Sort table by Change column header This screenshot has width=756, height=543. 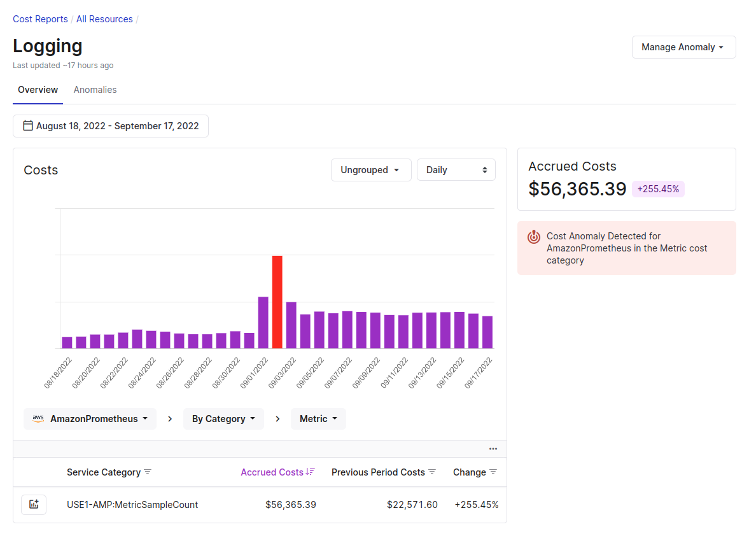(469, 472)
